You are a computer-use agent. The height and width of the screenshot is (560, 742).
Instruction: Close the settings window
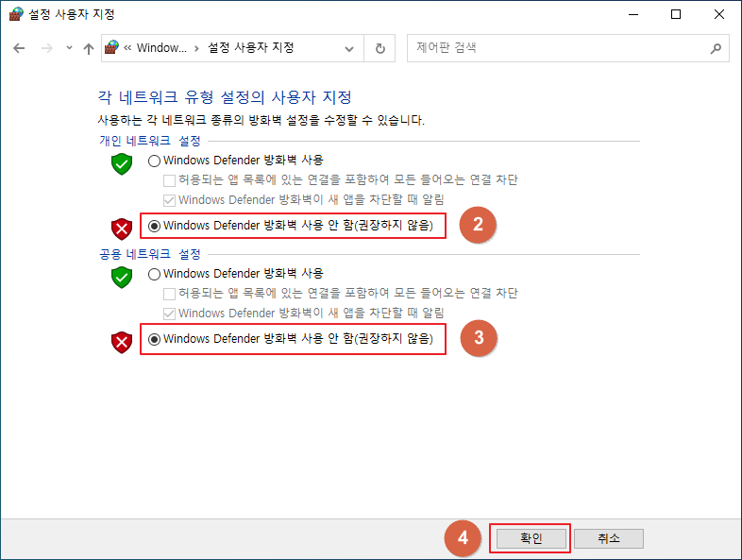point(718,14)
